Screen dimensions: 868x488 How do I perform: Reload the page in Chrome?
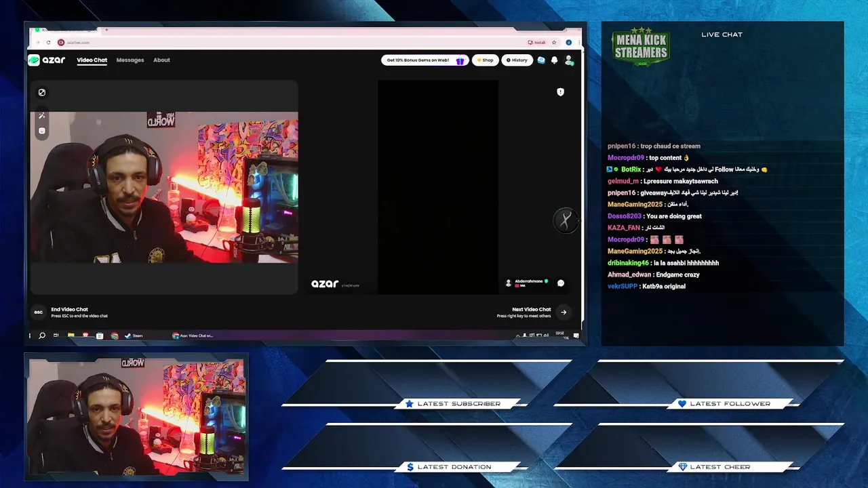click(x=49, y=42)
